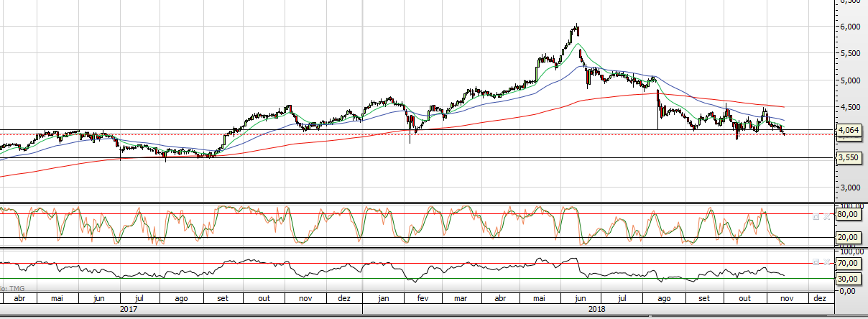Close the RSI indicator panel
868x319 pixels.
pos(826,262)
